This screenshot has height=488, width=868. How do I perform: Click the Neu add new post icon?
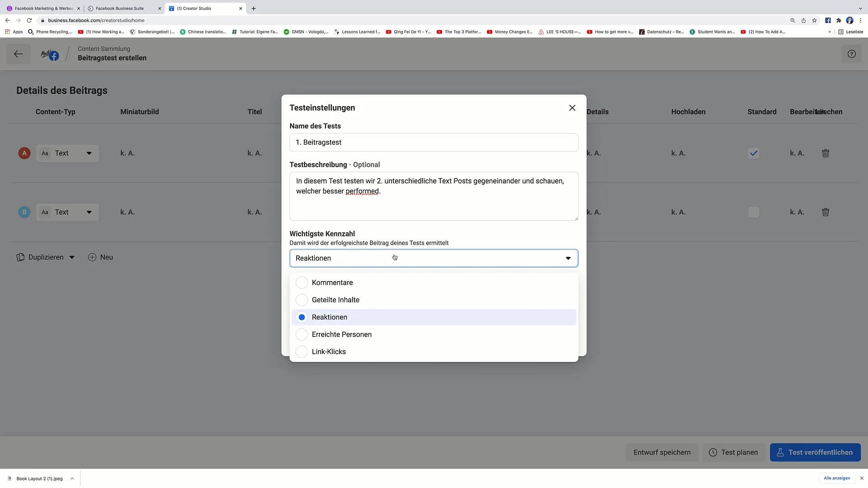(92, 257)
